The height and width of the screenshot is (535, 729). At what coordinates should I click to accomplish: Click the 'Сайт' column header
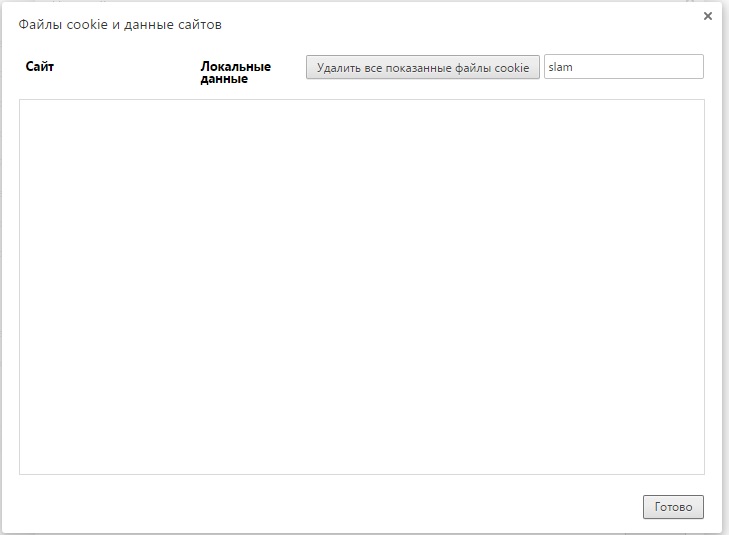(x=40, y=67)
